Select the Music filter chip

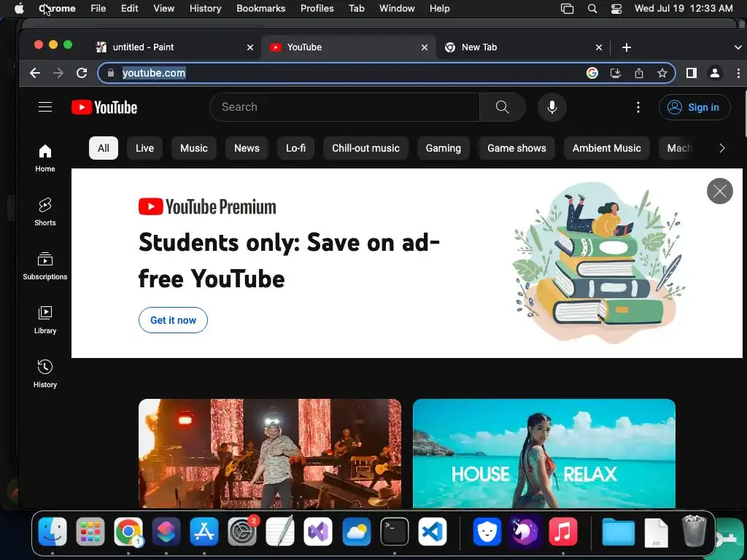coord(194,148)
